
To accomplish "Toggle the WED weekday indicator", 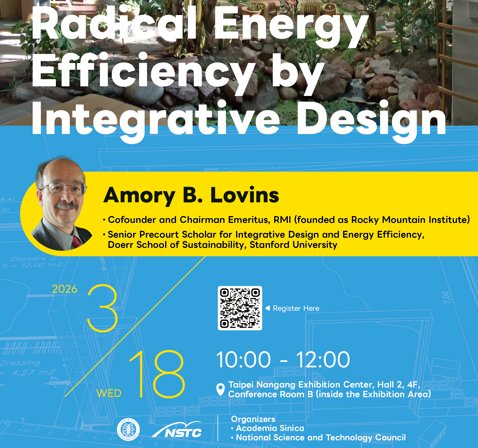I will click(109, 393).
